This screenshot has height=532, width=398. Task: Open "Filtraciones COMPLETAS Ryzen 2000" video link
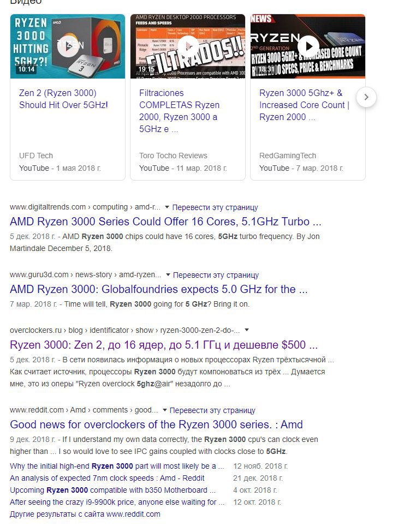[179, 111]
